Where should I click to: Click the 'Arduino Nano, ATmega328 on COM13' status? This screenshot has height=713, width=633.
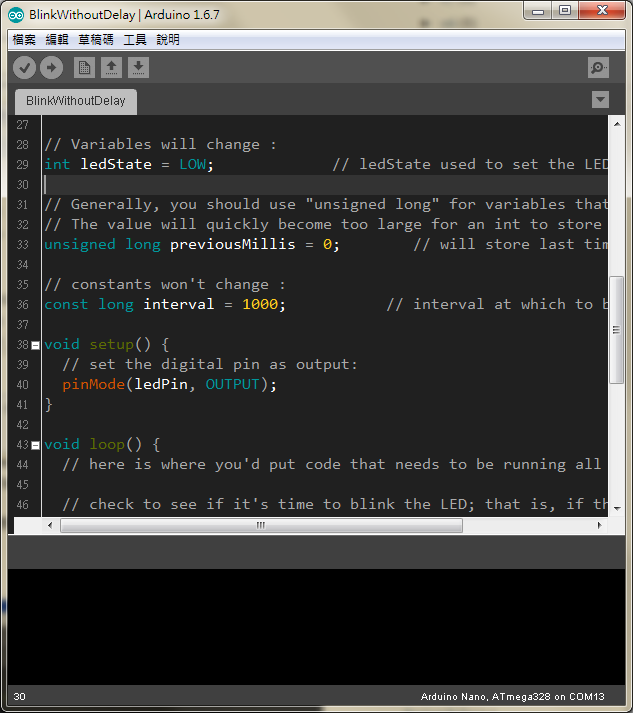(x=512, y=696)
